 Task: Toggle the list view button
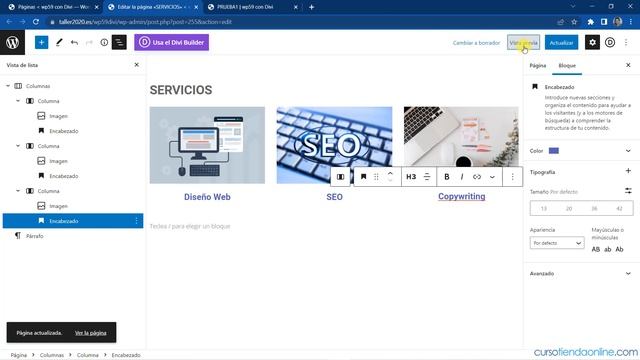tap(119, 42)
